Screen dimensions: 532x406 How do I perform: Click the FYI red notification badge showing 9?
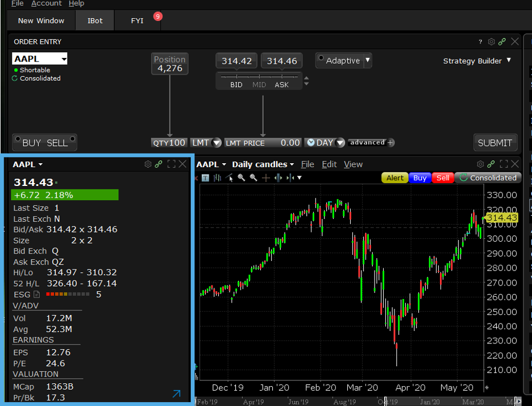coord(158,16)
